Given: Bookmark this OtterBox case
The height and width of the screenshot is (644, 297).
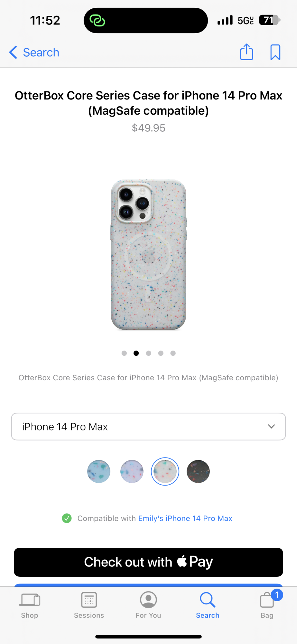Looking at the screenshot, I should point(275,52).
